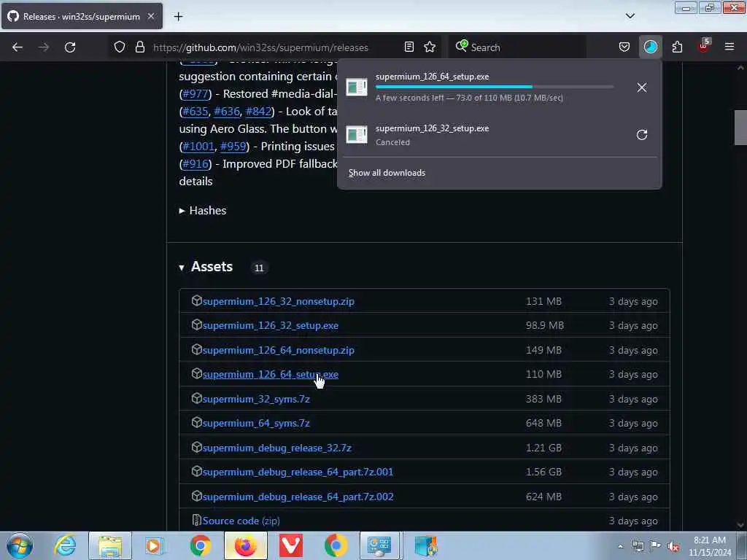Open issue link #977
The height and width of the screenshot is (560, 747).
196,94
